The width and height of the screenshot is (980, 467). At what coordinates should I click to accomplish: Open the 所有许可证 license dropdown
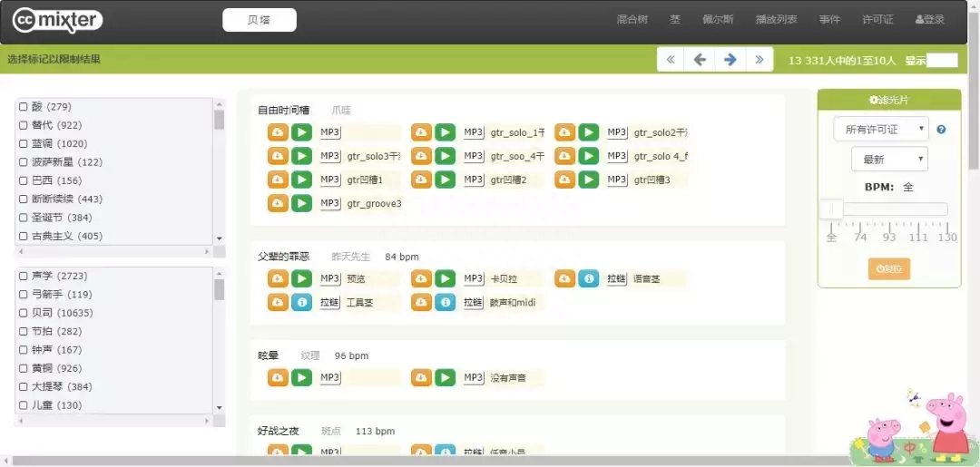(x=881, y=130)
